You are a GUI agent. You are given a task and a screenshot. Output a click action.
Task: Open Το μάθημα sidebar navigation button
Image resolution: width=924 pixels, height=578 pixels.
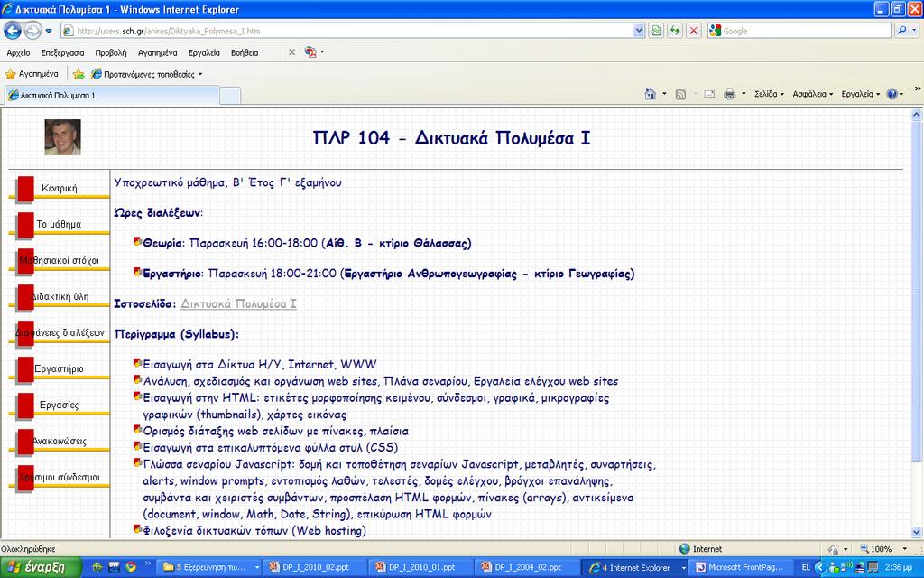coord(59,224)
